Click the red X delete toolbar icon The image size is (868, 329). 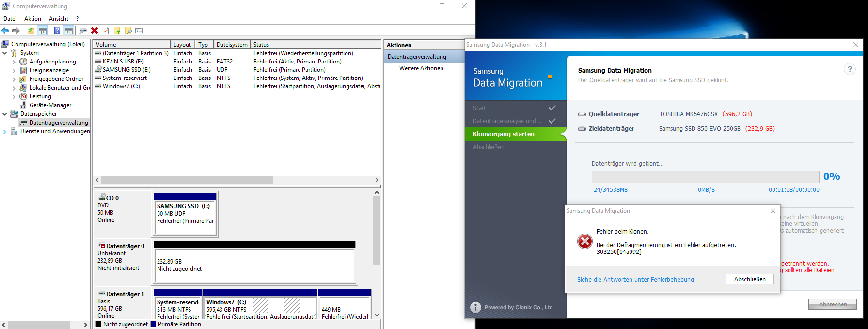click(x=95, y=31)
